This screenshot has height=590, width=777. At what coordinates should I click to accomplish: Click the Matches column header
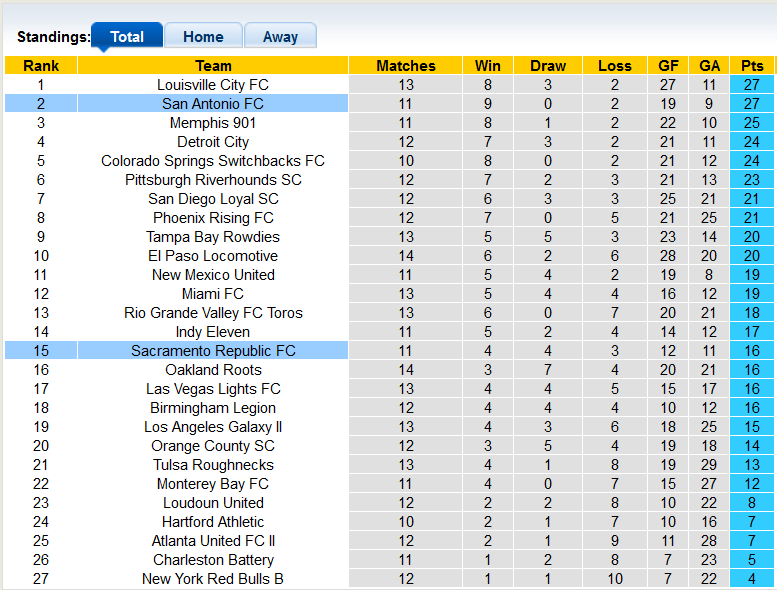(x=406, y=66)
